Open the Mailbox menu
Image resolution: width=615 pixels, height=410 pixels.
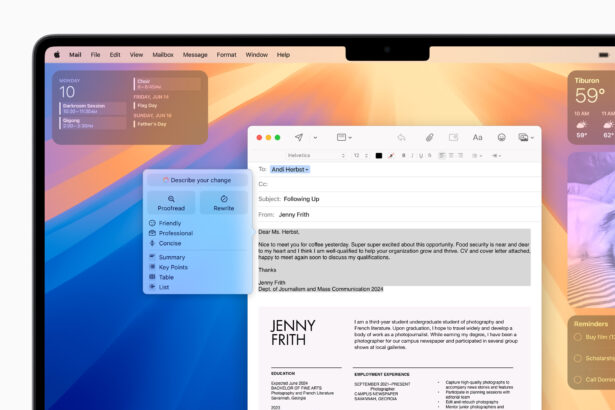pyautogui.click(x=163, y=55)
